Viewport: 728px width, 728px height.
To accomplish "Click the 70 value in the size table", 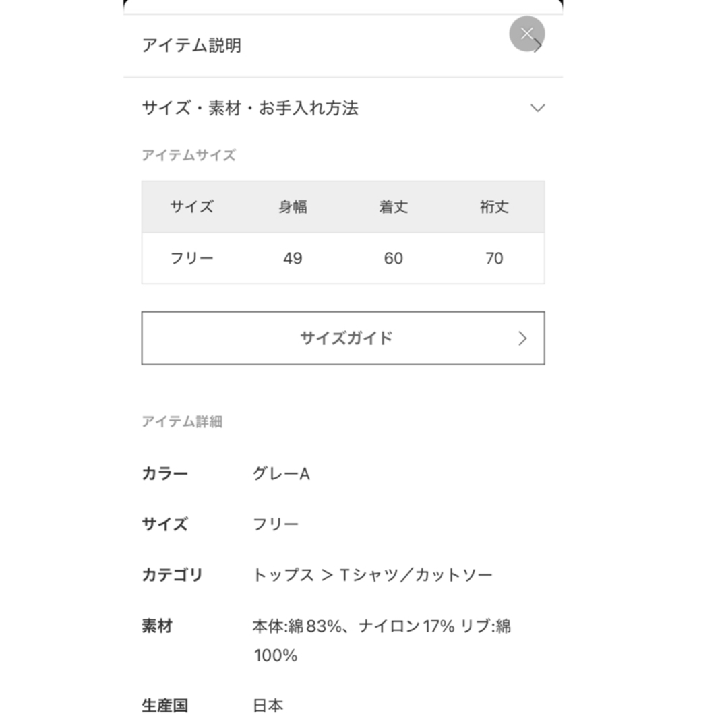I will [x=494, y=258].
